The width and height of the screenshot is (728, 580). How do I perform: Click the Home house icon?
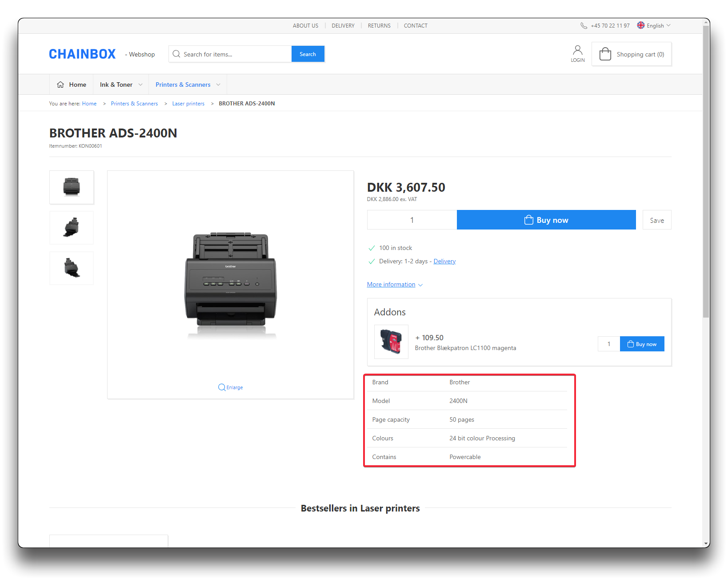pyautogui.click(x=60, y=85)
